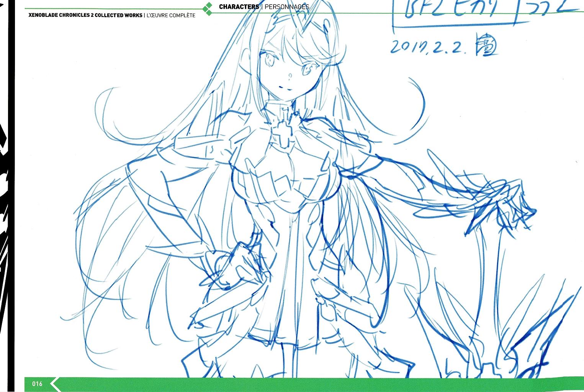Click the L'ŒUVRE COMPLÈTE subtitle text
Image resolution: width=584 pixels, height=392 pixels.
coord(171,15)
